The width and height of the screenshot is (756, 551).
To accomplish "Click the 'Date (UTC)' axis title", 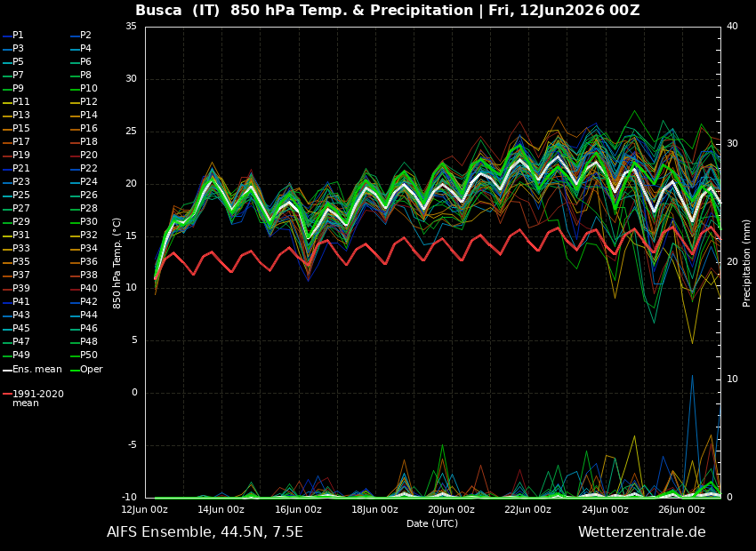I will click(x=432, y=523).
